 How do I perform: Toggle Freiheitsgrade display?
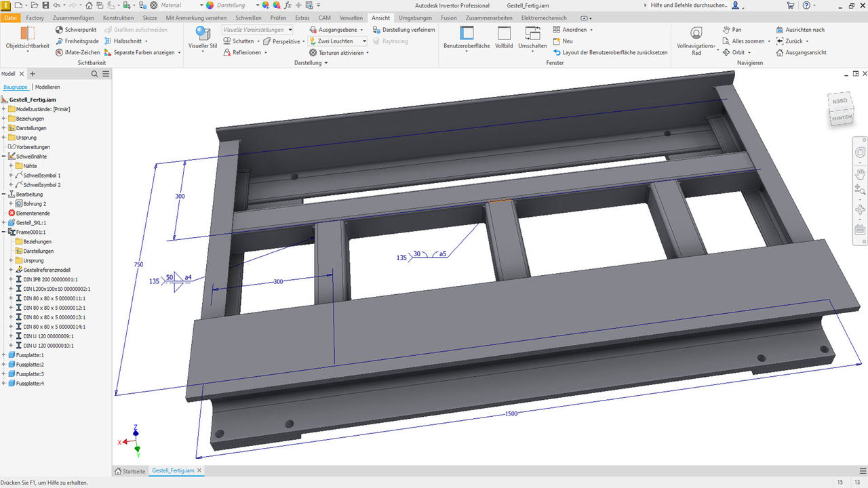click(77, 41)
